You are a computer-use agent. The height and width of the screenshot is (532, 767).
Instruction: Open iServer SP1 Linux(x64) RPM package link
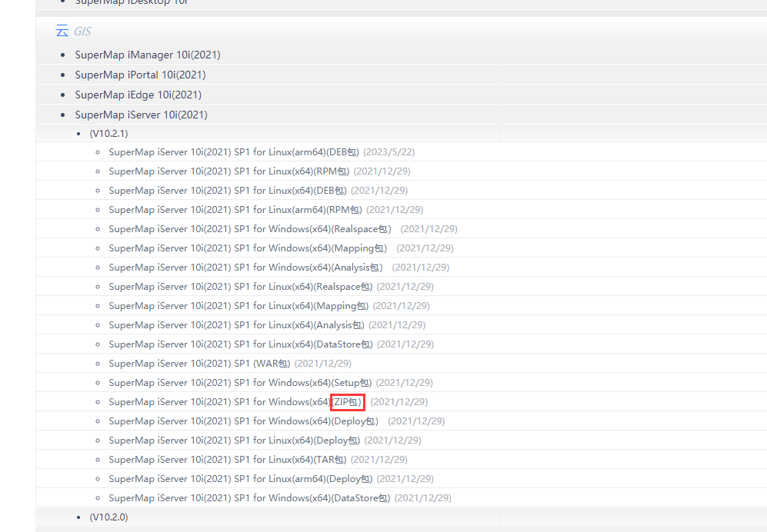(229, 171)
